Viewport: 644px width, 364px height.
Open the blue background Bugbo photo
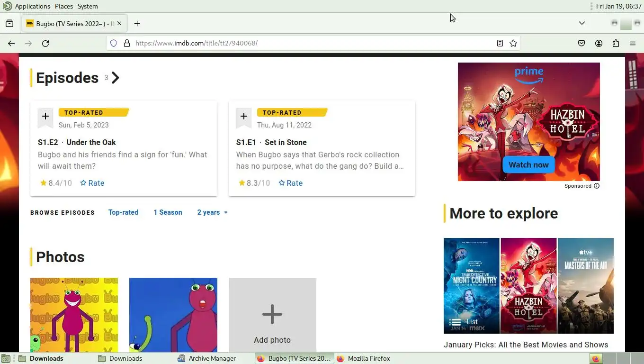(173, 315)
